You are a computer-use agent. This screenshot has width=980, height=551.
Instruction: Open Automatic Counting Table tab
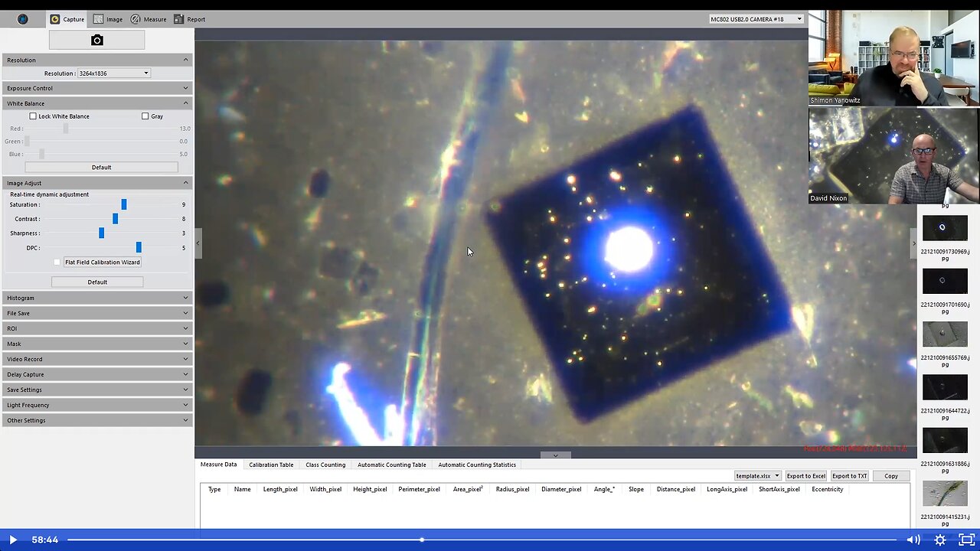[392, 465]
